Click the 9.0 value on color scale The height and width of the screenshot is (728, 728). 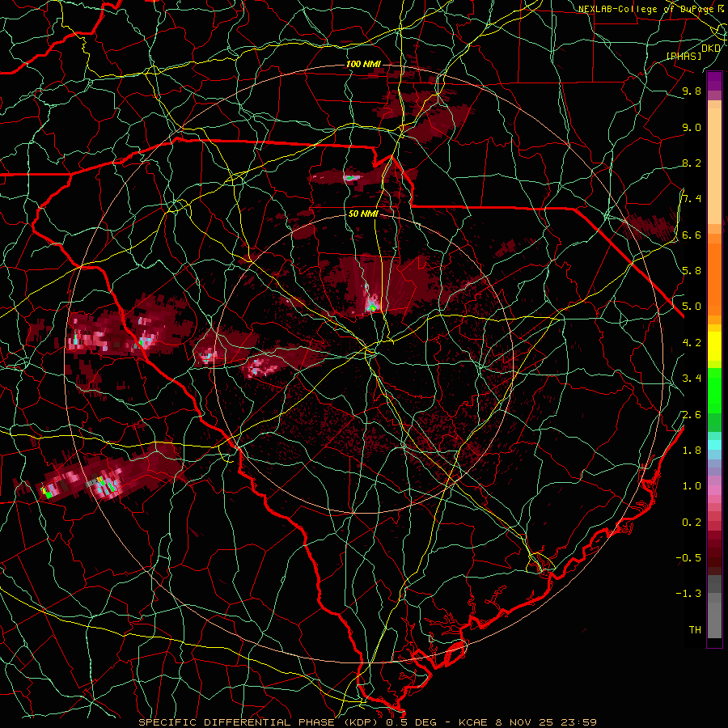692,127
